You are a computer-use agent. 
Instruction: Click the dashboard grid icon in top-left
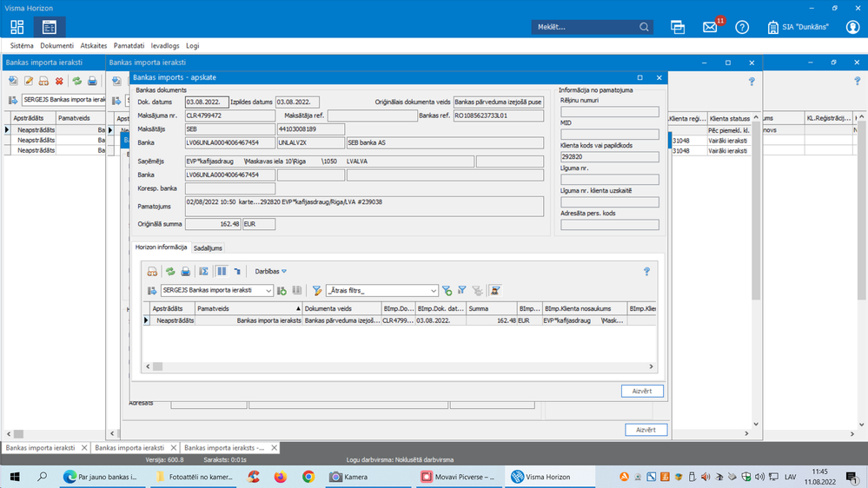17,28
